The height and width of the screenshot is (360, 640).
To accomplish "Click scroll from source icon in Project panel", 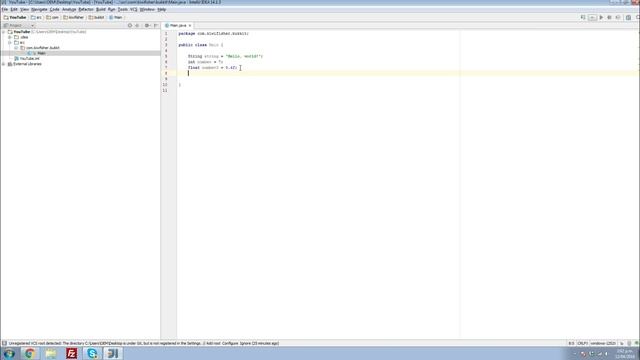I will tap(130, 25).
